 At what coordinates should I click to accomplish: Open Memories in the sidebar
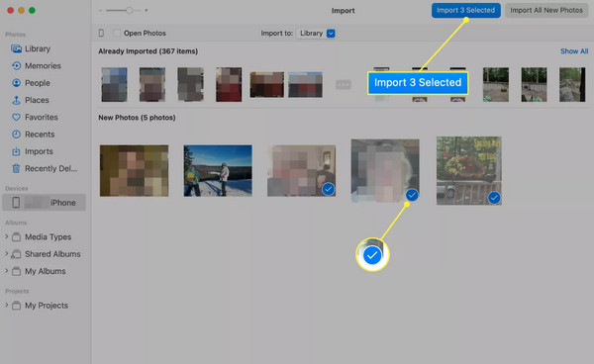click(x=43, y=66)
